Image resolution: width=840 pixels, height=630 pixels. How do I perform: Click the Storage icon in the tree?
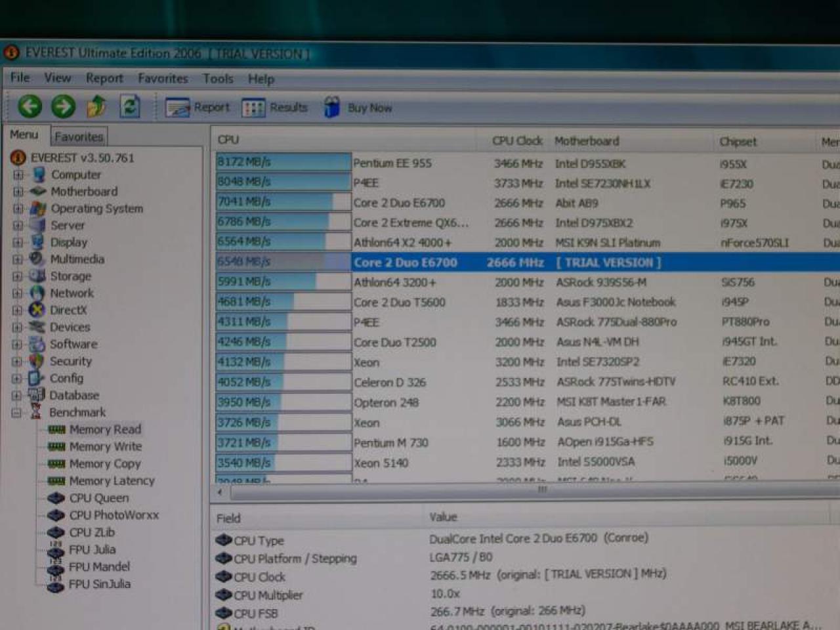[37, 276]
